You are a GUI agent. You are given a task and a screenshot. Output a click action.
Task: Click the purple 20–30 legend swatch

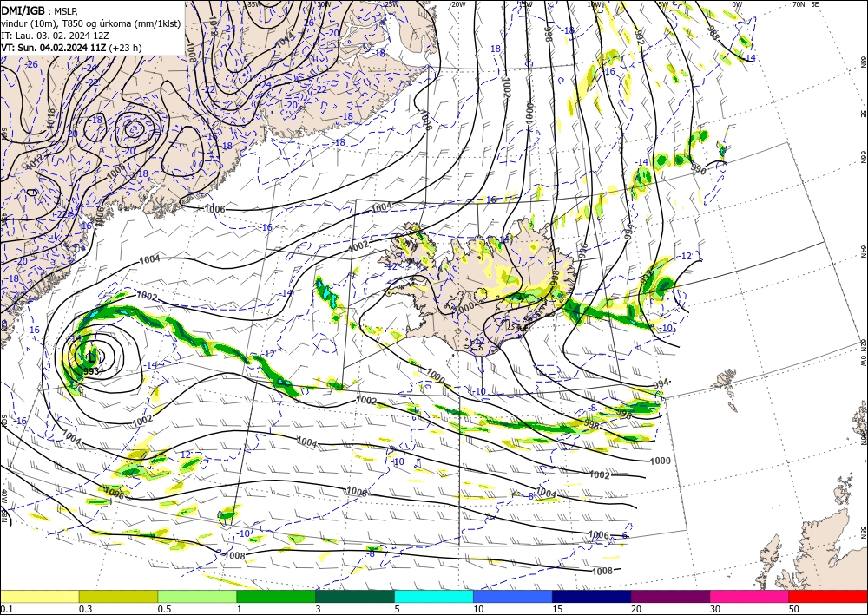(670, 596)
